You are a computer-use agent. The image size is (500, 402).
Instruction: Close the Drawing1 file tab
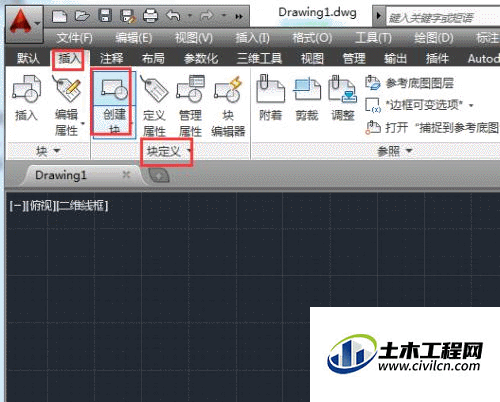pos(126,174)
